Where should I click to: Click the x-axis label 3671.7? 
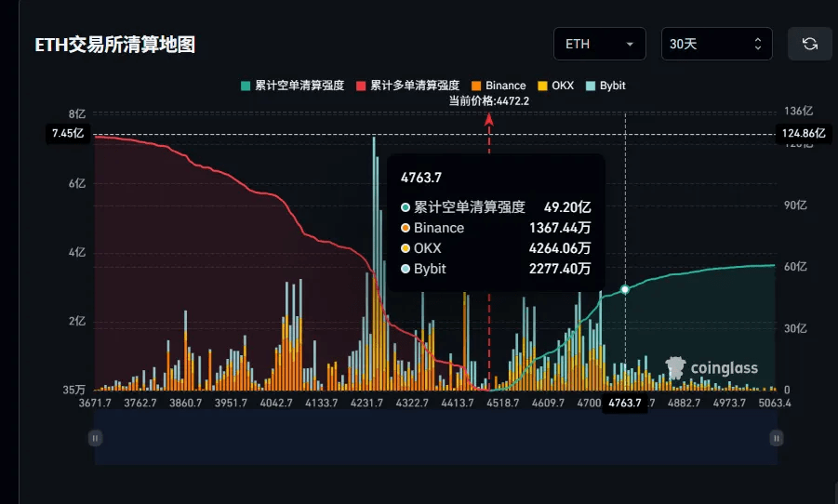[95, 403]
